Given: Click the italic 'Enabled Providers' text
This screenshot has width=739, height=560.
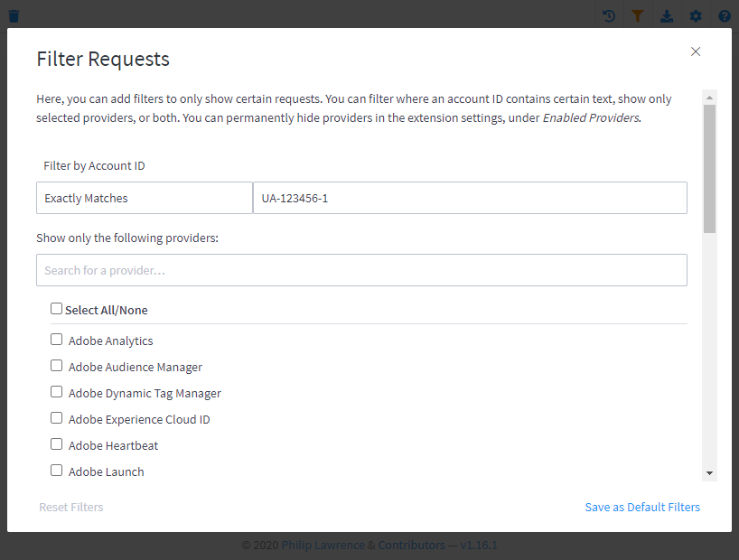Looking at the screenshot, I should click(x=592, y=117).
